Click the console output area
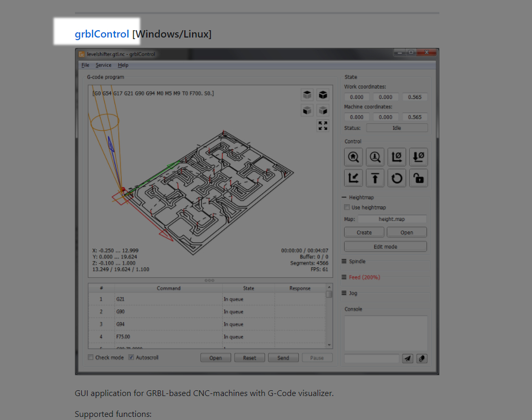Viewport: 532px width, 420px height. [386, 333]
